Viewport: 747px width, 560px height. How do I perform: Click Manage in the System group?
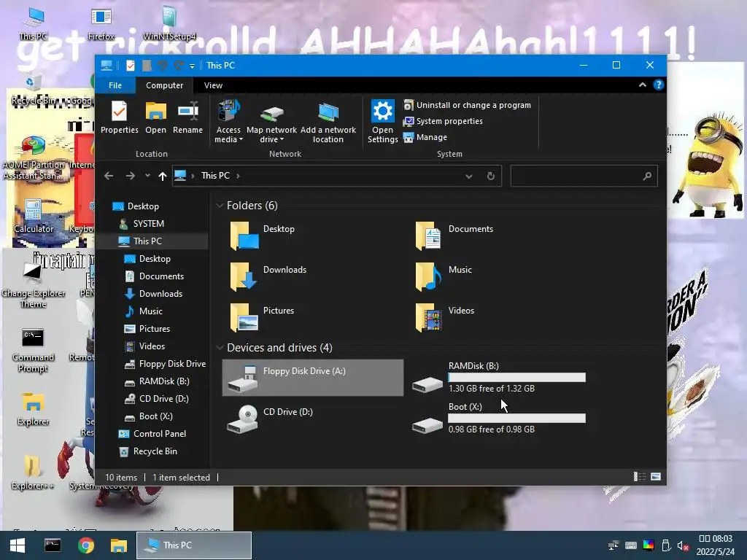[425, 137]
